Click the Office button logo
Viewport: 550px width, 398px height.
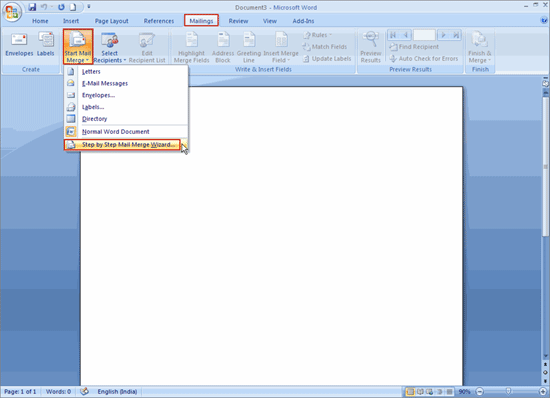point(12,12)
